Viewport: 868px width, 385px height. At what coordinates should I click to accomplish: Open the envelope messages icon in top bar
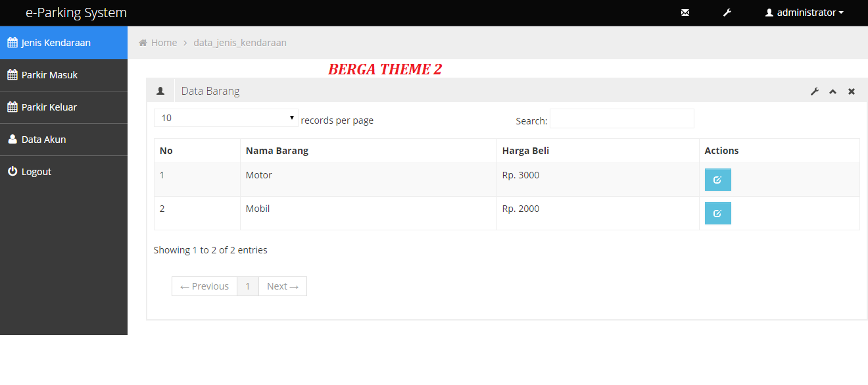click(x=685, y=13)
